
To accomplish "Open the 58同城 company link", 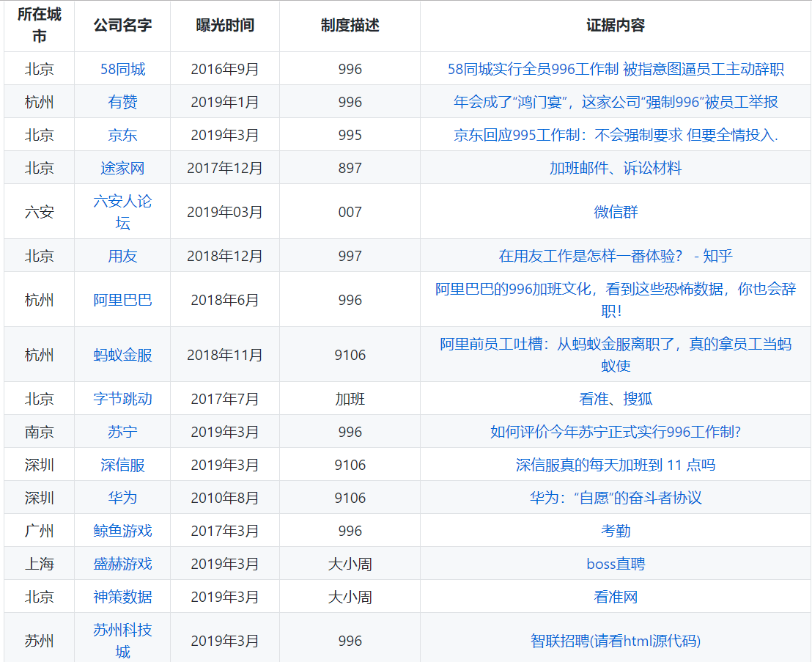I will 122,69.
